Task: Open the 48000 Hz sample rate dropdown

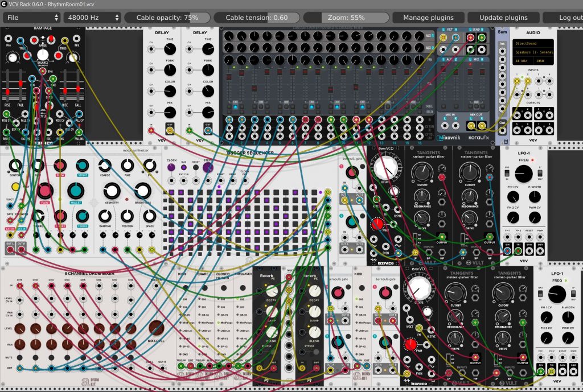Action: click(92, 18)
